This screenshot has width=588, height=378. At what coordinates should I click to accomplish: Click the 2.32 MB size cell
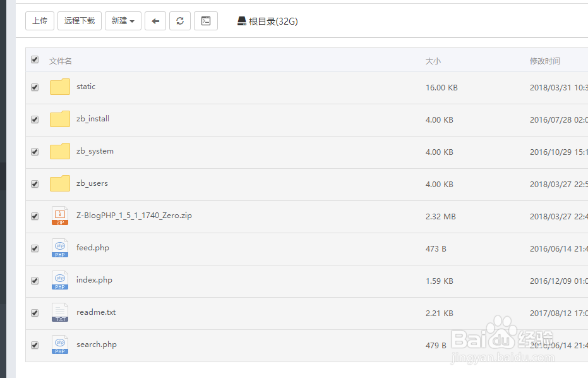441,217
